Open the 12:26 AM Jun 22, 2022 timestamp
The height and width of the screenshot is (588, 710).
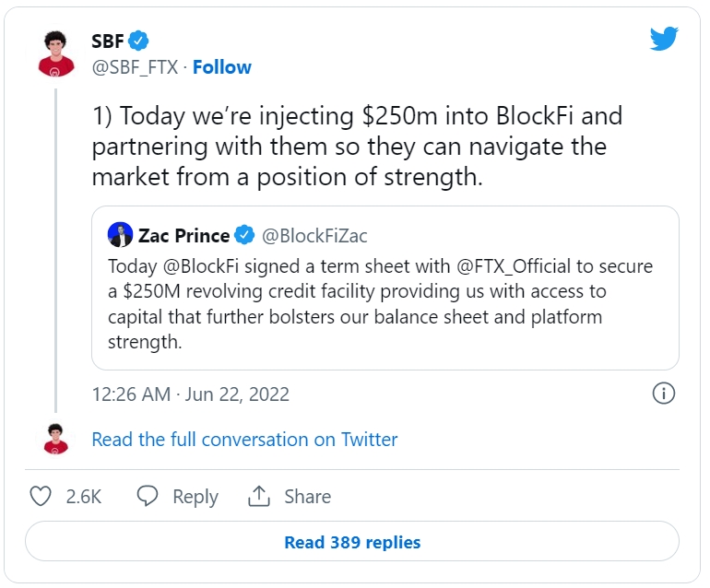[x=190, y=394]
